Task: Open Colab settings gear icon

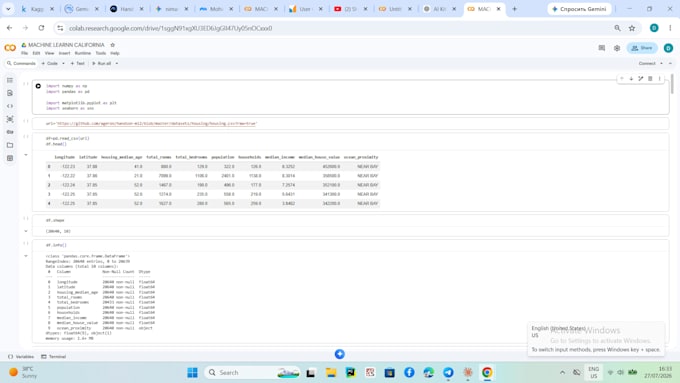Action: [x=617, y=48]
